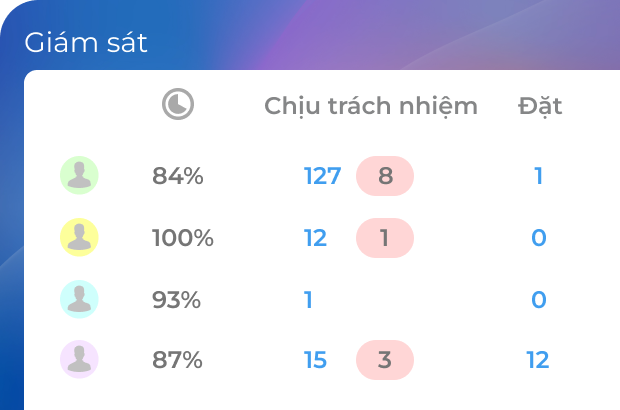Click the green user avatar icon
Viewport: 620px width, 410px height.
click(x=79, y=175)
